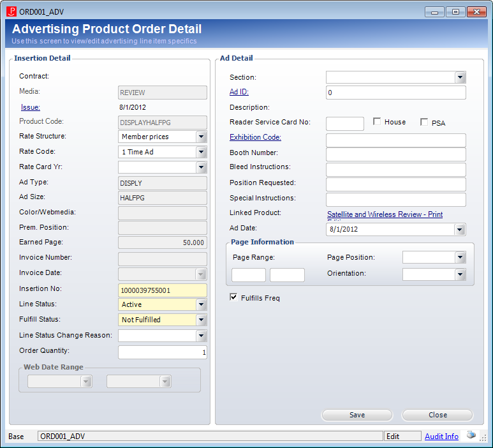Click the Ad Size field HALFPG
The height and width of the screenshot is (448, 493).
coord(163,198)
